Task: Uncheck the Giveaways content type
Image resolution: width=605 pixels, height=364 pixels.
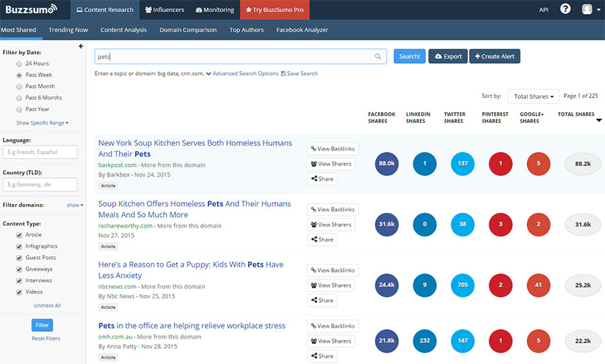Action: click(19, 269)
